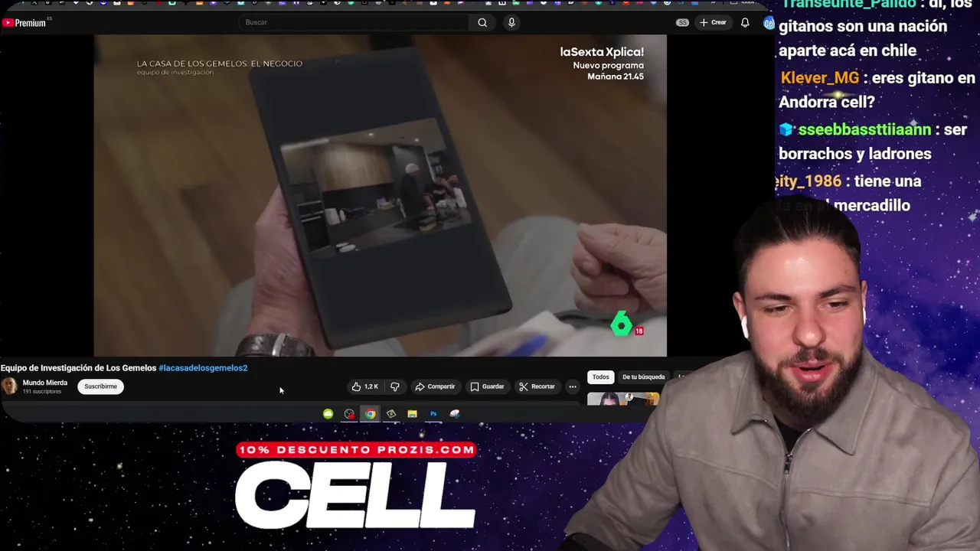
Task: Open File Explorer from taskbar
Action: (x=412, y=414)
